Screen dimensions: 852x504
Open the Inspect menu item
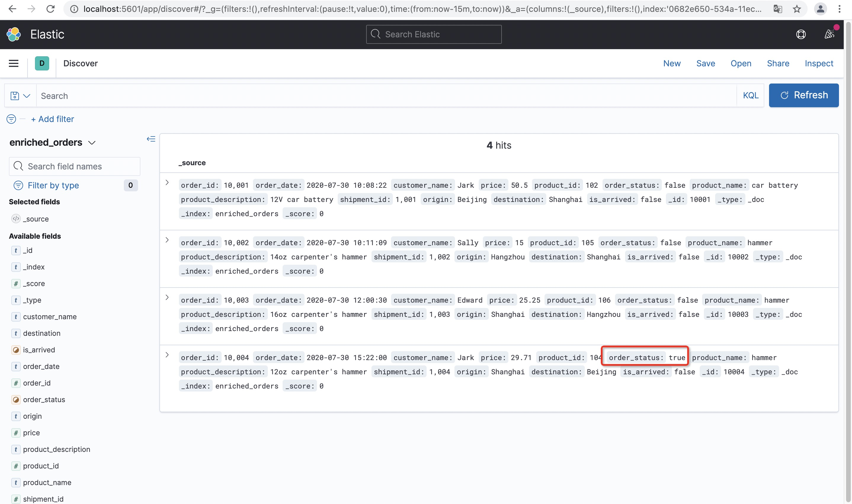pos(819,63)
